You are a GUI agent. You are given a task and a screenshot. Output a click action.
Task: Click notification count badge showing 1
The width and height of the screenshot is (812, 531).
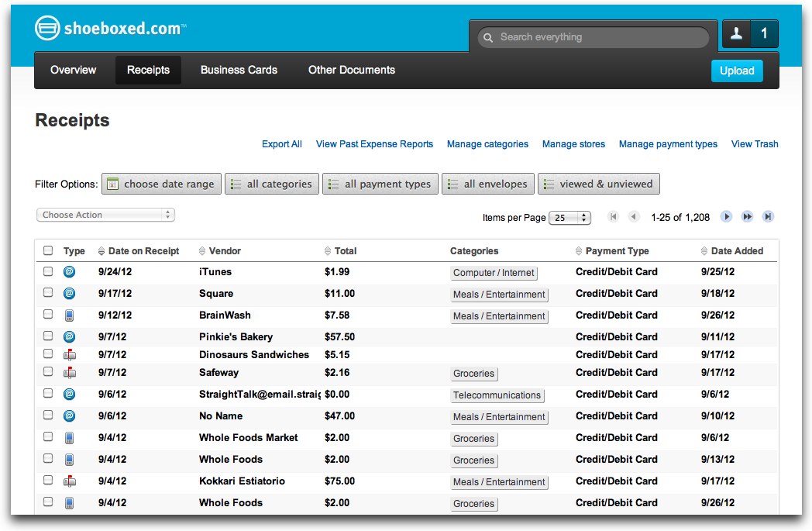tap(765, 33)
